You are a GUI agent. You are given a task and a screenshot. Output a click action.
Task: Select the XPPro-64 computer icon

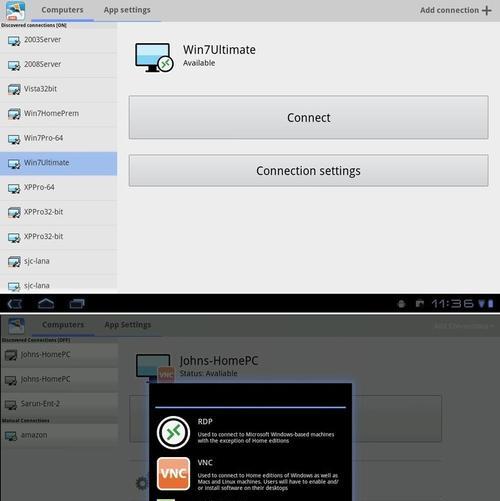pyautogui.click(x=14, y=188)
